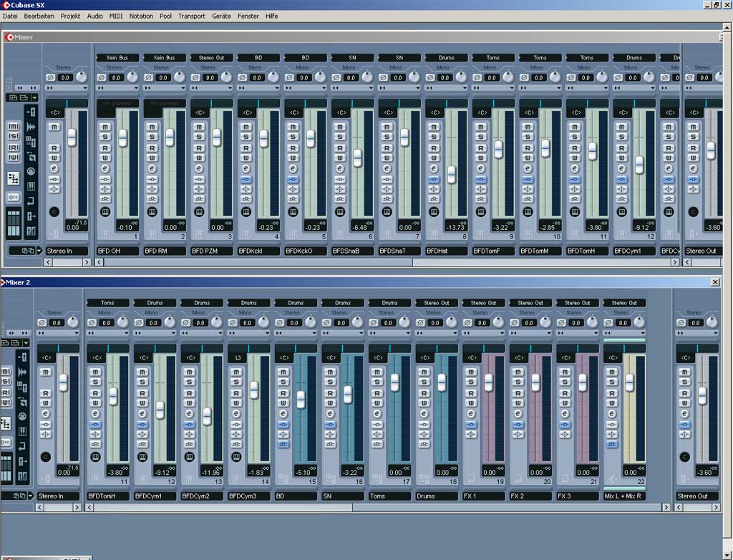Enable read automation on BFDTomF
Image resolution: width=733 pixels, height=560 pixels.
pyautogui.click(x=480, y=148)
